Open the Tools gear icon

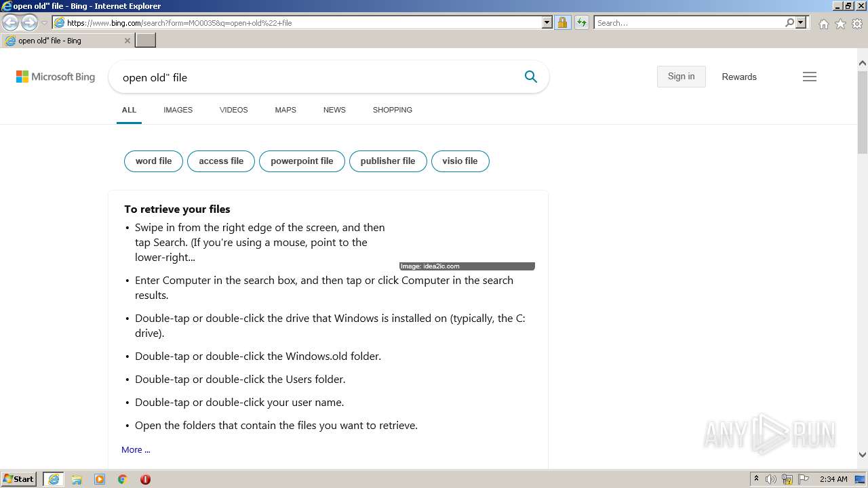(x=857, y=24)
